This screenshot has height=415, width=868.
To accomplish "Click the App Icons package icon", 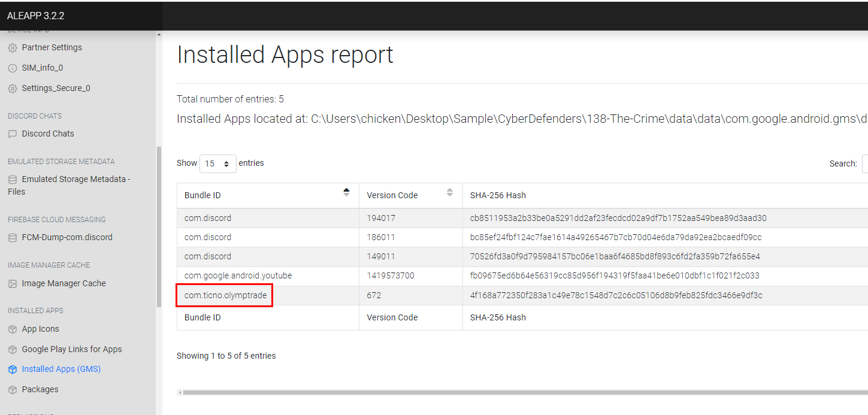I will click(x=13, y=329).
